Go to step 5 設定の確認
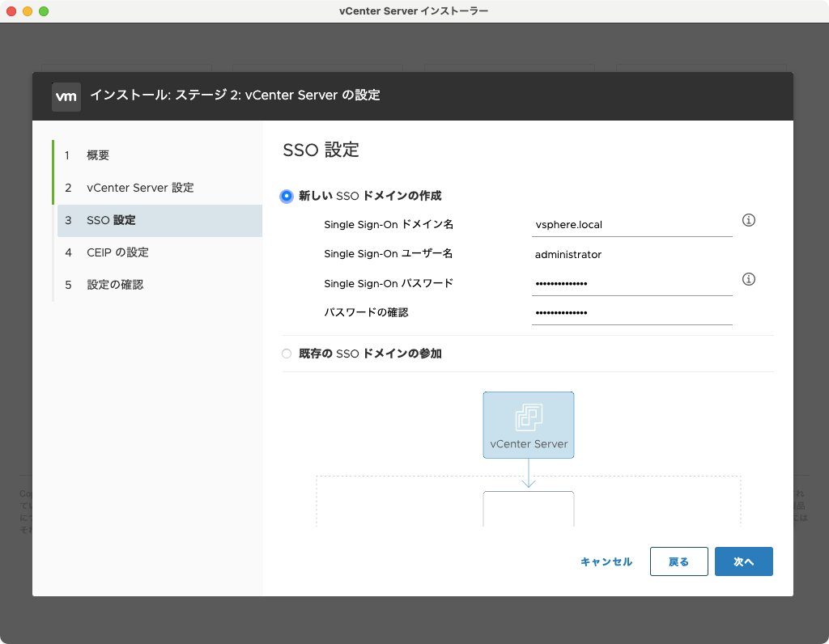Screen dimensions: 829x644 pyautogui.click(x=159, y=285)
